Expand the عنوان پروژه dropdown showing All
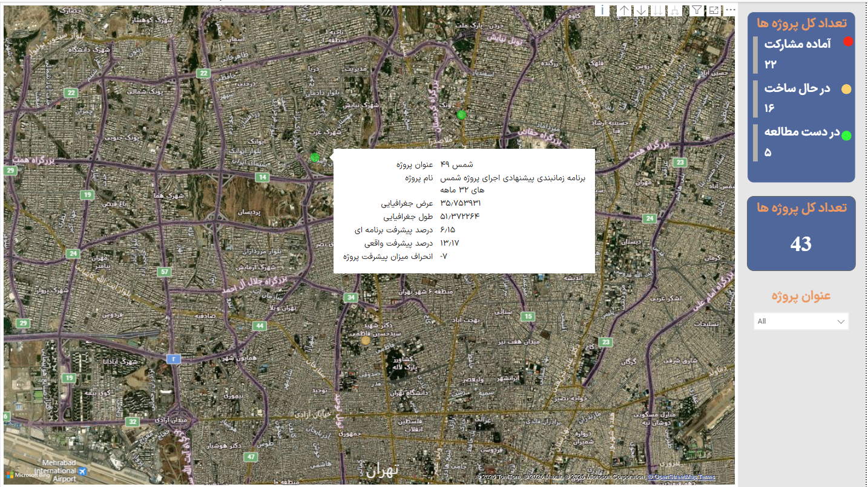The height and width of the screenshot is (487, 868). (800, 321)
